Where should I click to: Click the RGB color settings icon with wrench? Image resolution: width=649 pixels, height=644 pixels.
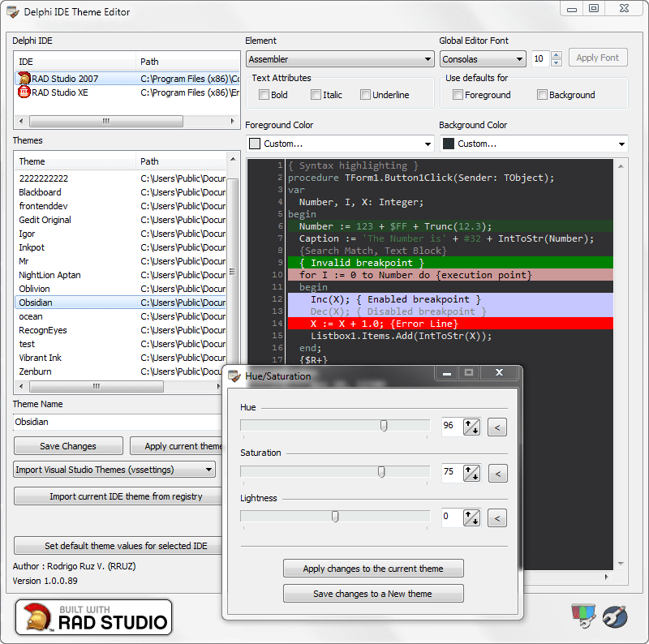click(x=583, y=616)
